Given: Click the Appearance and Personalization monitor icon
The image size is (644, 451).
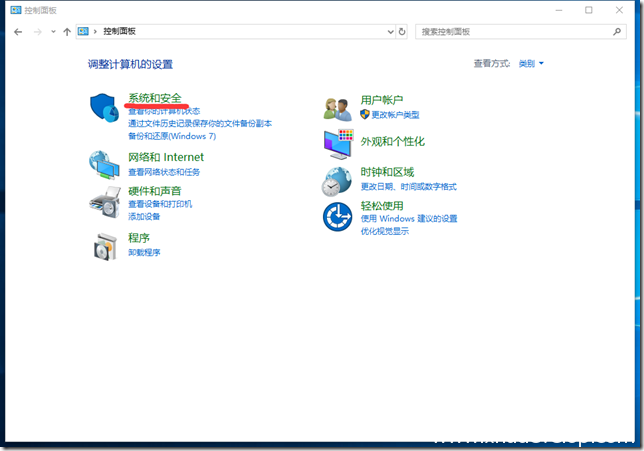Looking at the screenshot, I should 338,143.
